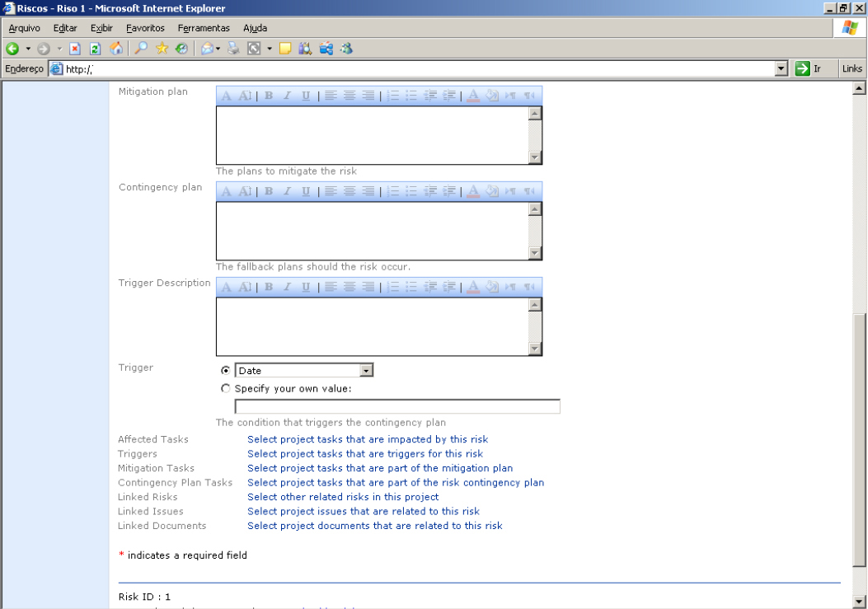
Task: Open the address bar dropdown arrow
Action: 781,68
